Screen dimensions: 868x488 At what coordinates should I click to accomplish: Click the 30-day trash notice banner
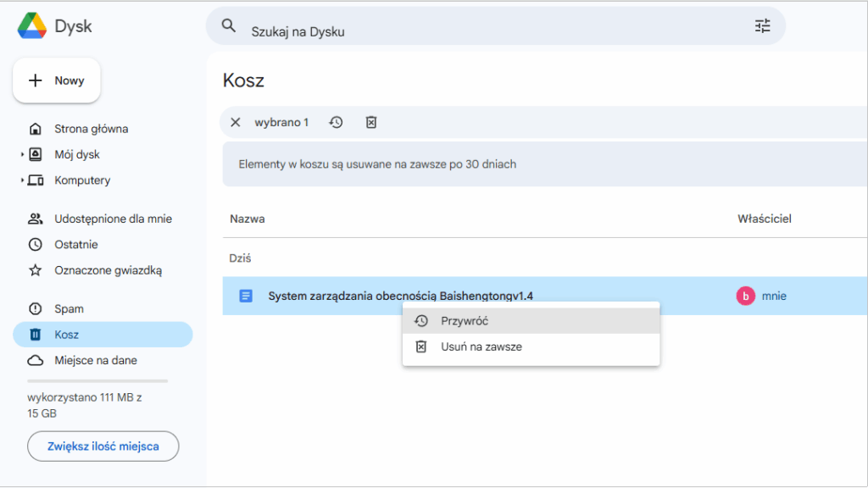(545, 164)
